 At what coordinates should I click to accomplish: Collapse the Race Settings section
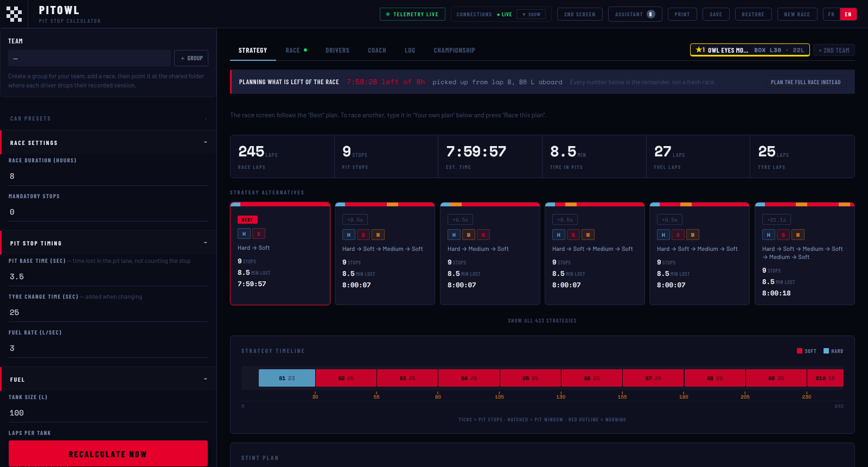[108, 142]
